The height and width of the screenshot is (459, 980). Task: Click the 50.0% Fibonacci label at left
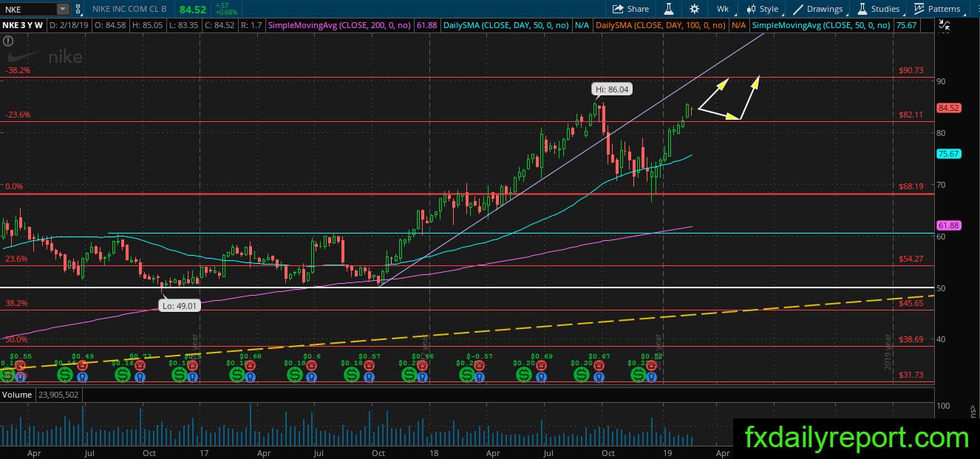tap(16, 339)
